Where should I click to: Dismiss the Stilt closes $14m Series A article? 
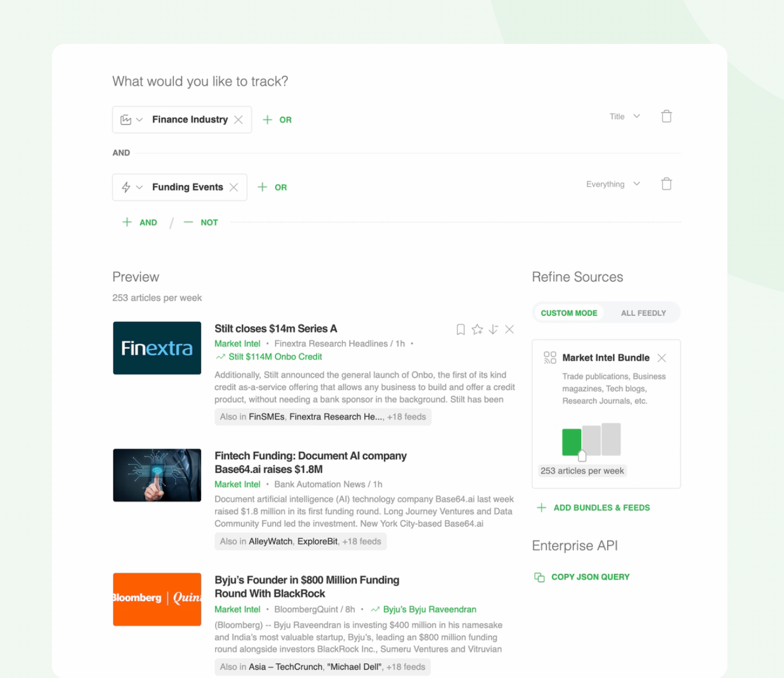tap(509, 329)
